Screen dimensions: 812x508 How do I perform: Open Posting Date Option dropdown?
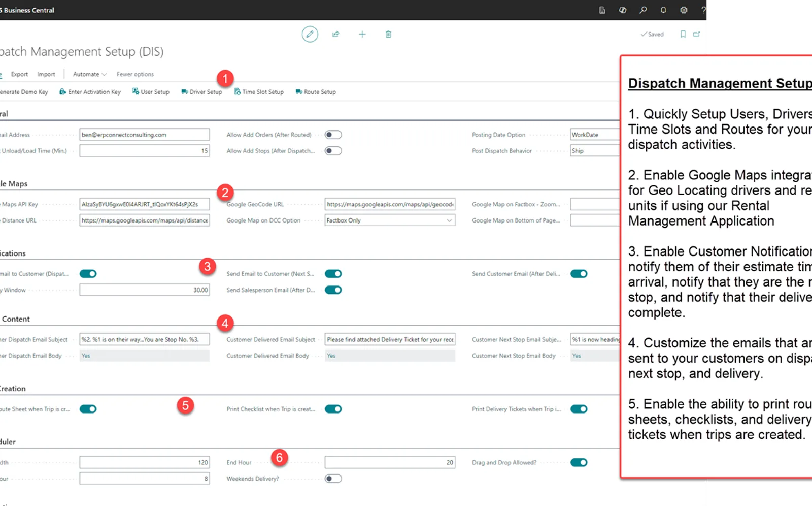(595, 135)
